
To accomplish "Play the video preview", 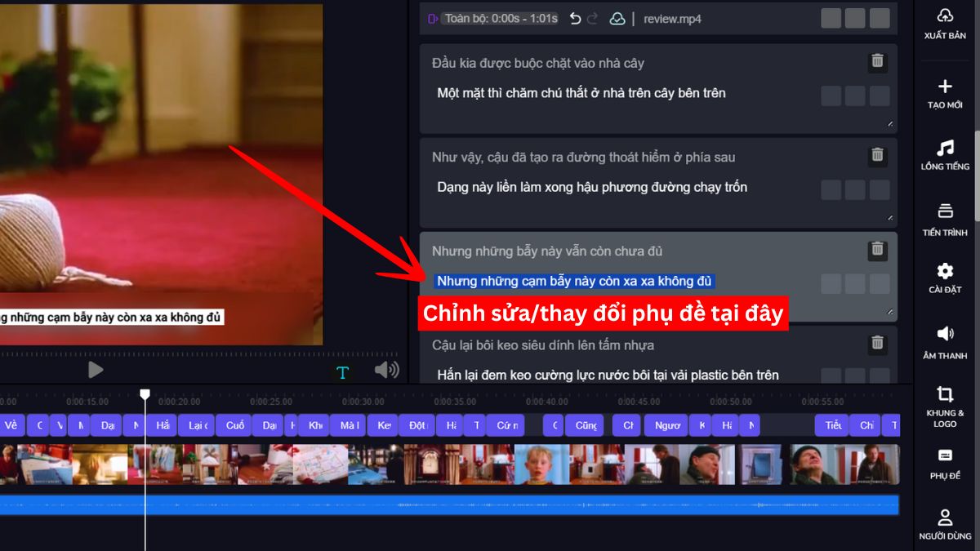I will (x=96, y=370).
